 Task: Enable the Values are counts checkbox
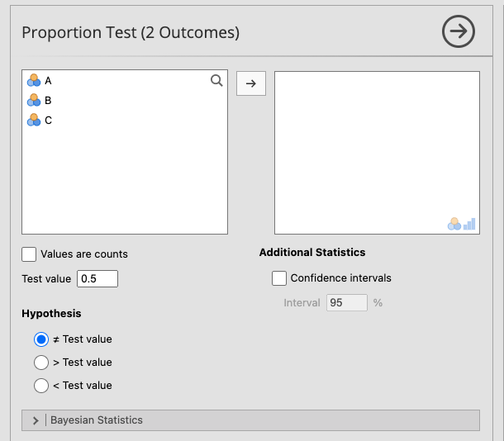pos(29,254)
